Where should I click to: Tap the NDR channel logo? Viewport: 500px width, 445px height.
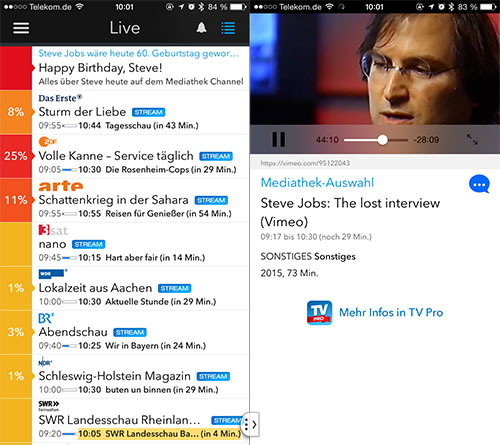[x=45, y=362]
